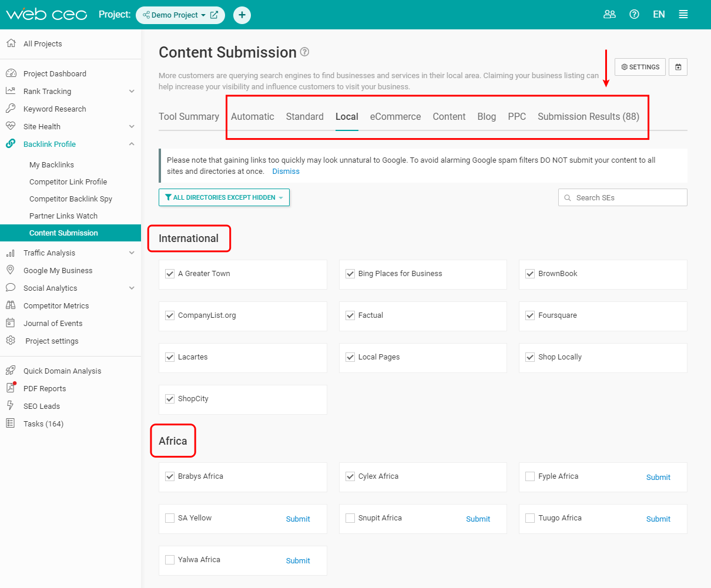Viewport: 711px width, 588px height.
Task: Open the users management icon
Action: click(x=609, y=15)
